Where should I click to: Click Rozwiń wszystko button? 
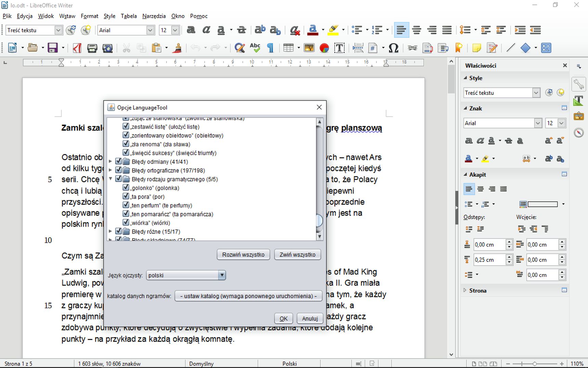[243, 254]
